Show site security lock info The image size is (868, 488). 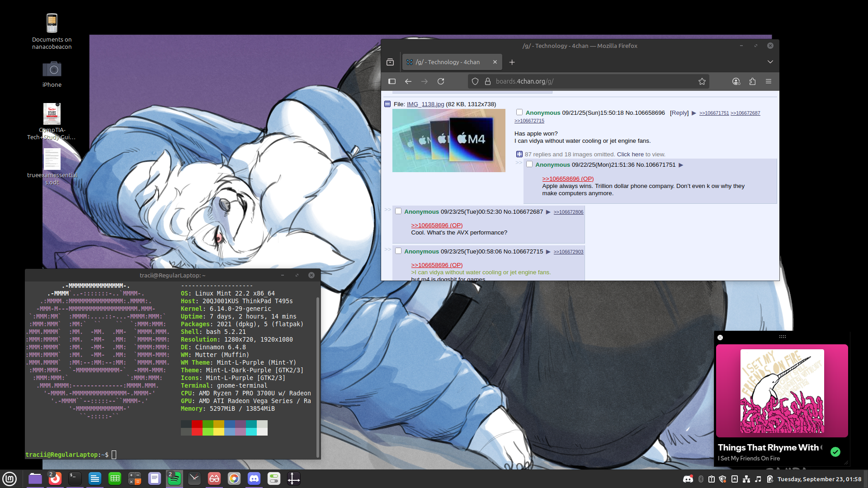pos(488,81)
